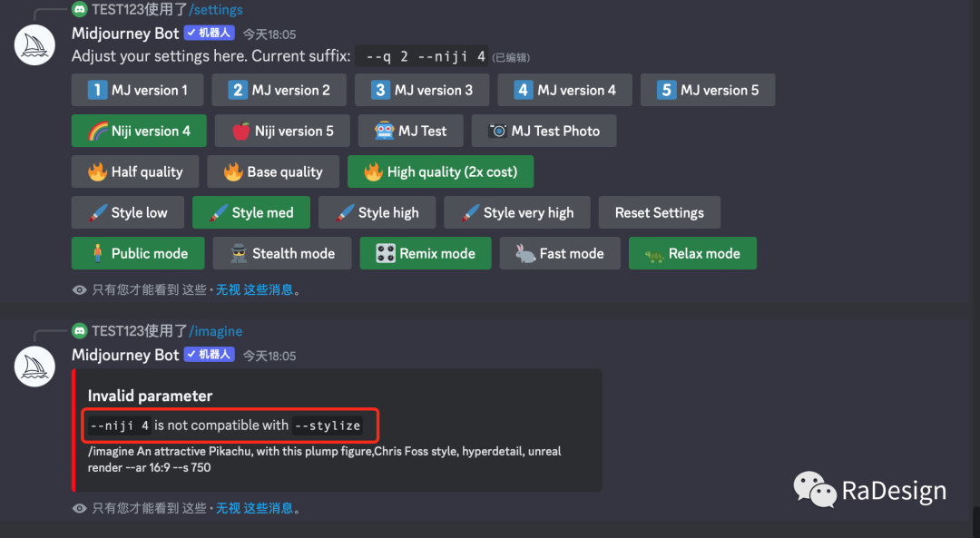The width and height of the screenshot is (980, 538).
Task: Switch to Niji version 5
Action: coord(282,131)
